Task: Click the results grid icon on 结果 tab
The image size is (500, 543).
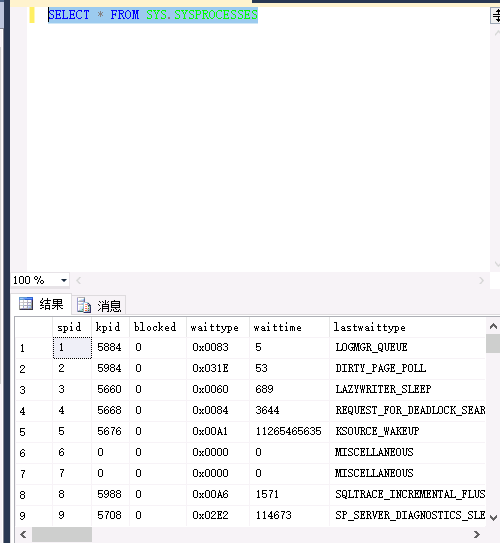Action: [x=26, y=304]
